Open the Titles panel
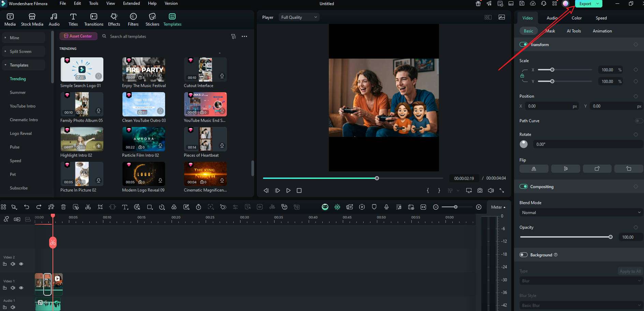 (x=73, y=20)
